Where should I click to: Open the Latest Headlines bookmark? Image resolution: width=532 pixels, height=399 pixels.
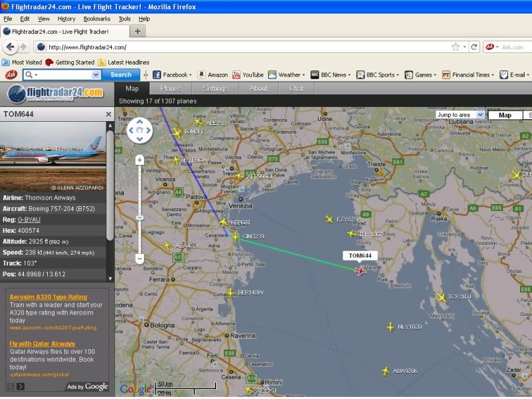coord(124,63)
